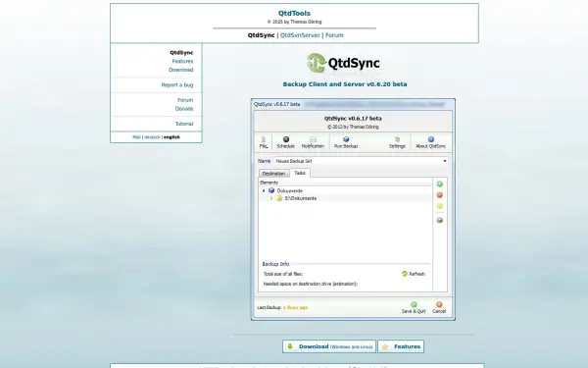This screenshot has width=588, height=368.
Task: Click the Save & Quit icon
Action: [x=414, y=304]
